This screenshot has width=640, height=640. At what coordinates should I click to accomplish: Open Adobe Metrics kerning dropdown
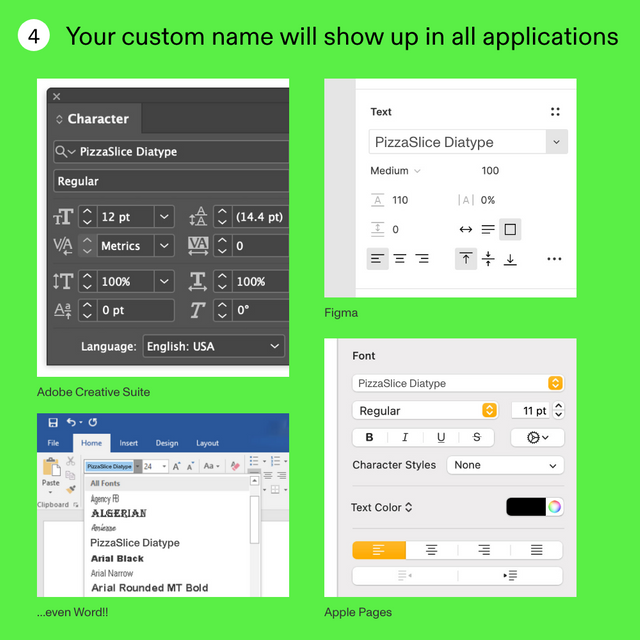tap(164, 246)
